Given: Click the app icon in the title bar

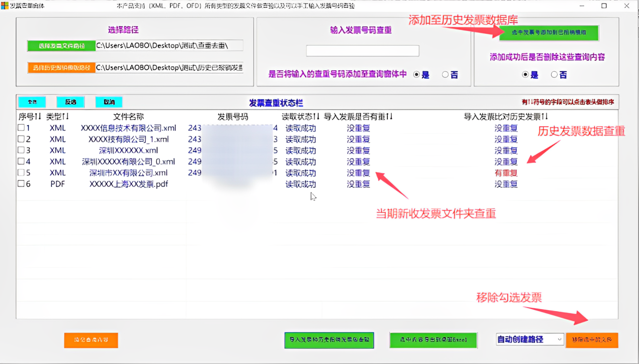Looking at the screenshot, I should [4, 6].
